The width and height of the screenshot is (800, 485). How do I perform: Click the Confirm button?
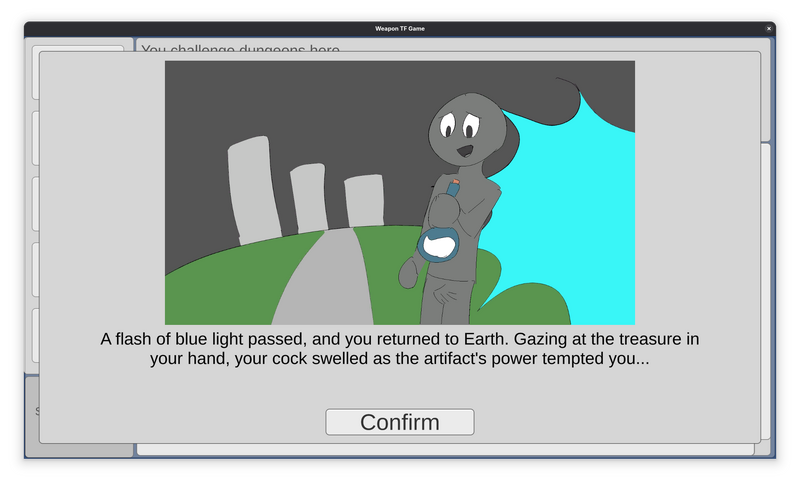[x=400, y=422]
